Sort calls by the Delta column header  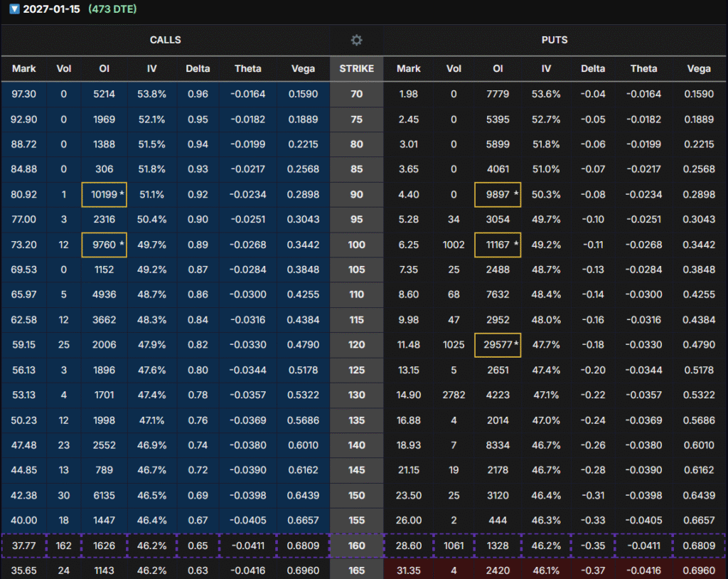[198, 69]
